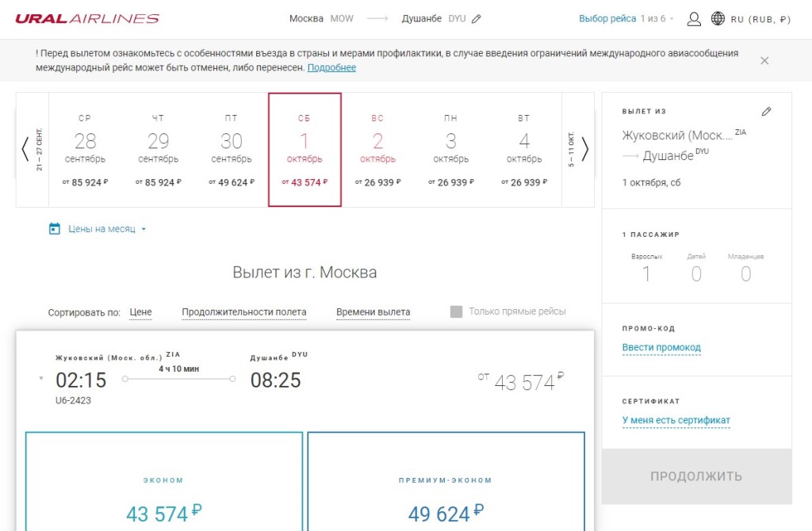Image resolution: width=812 pixels, height=531 pixels.
Task: Choose the Эконом fare card 43 574 ₽
Action: 164,491
